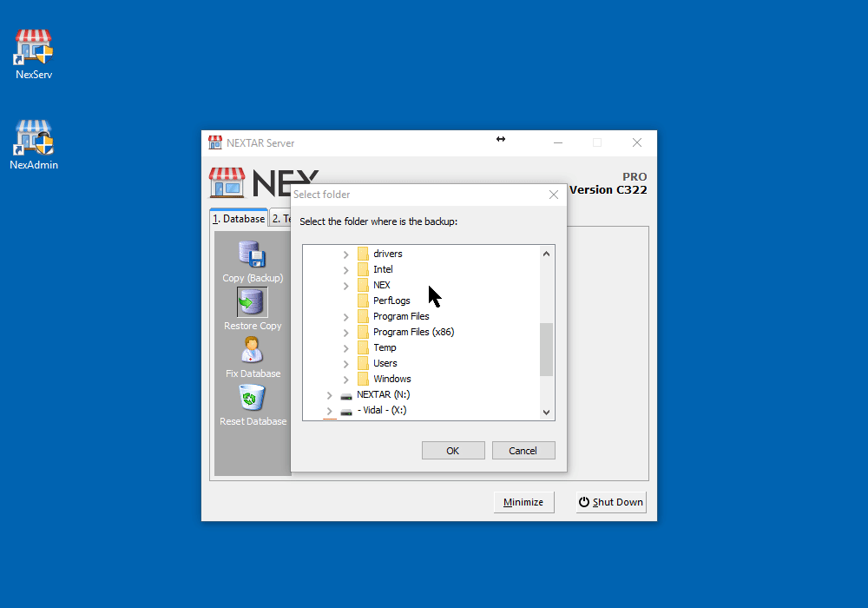Expand the NEXTAR (N:) drive
The width and height of the screenshot is (868, 608).
pos(329,395)
